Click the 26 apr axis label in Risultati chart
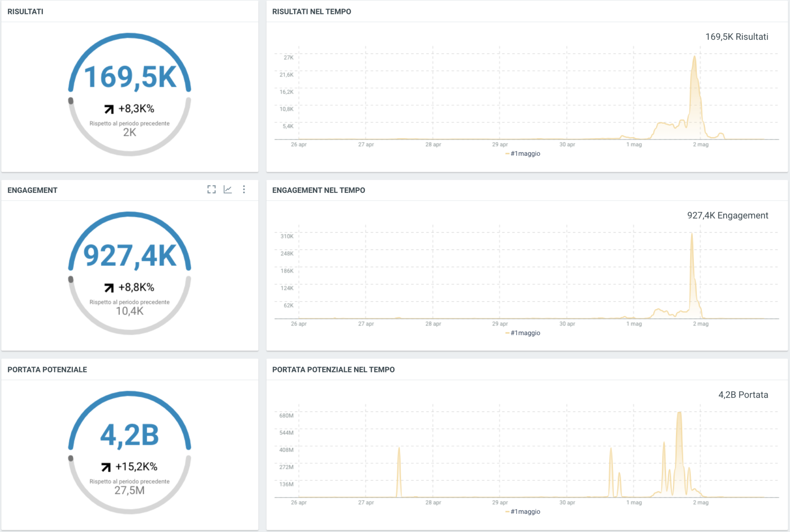Viewport: 790px width, 532px height. coord(299,144)
